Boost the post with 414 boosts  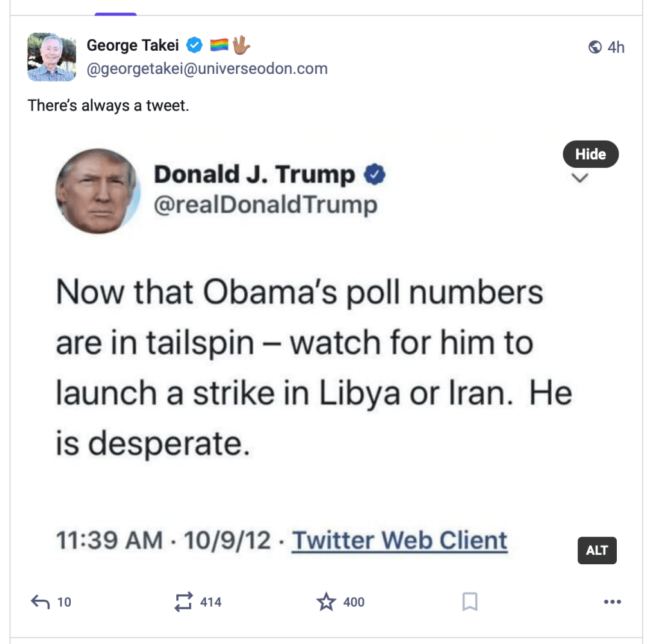(x=184, y=602)
